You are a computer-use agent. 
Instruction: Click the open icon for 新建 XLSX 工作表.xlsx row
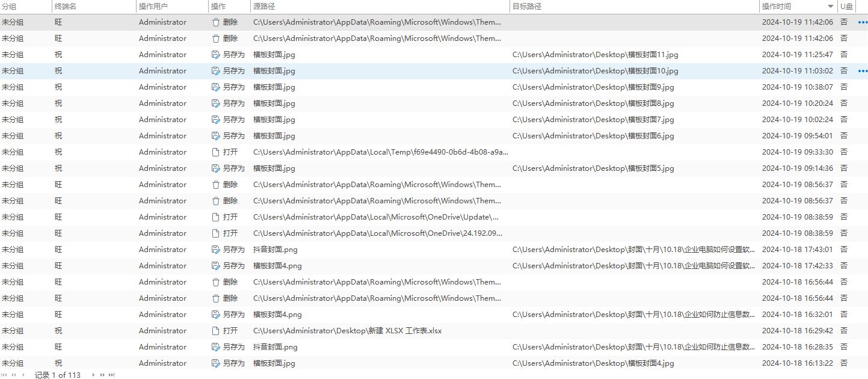(x=216, y=331)
